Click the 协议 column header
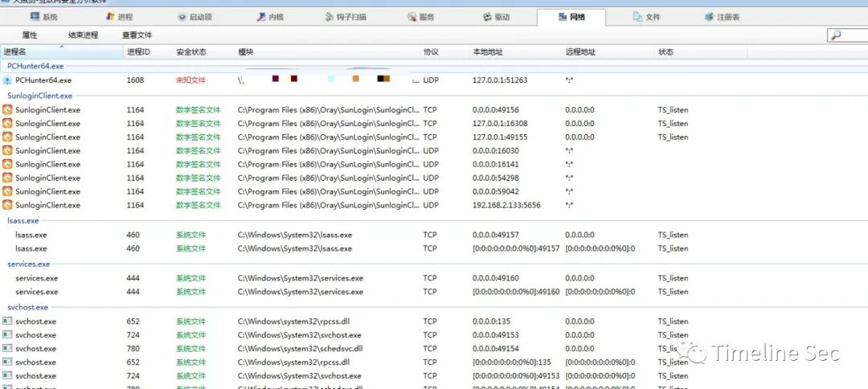The width and height of the screenshot is (868, 389). tap(444, 52)
